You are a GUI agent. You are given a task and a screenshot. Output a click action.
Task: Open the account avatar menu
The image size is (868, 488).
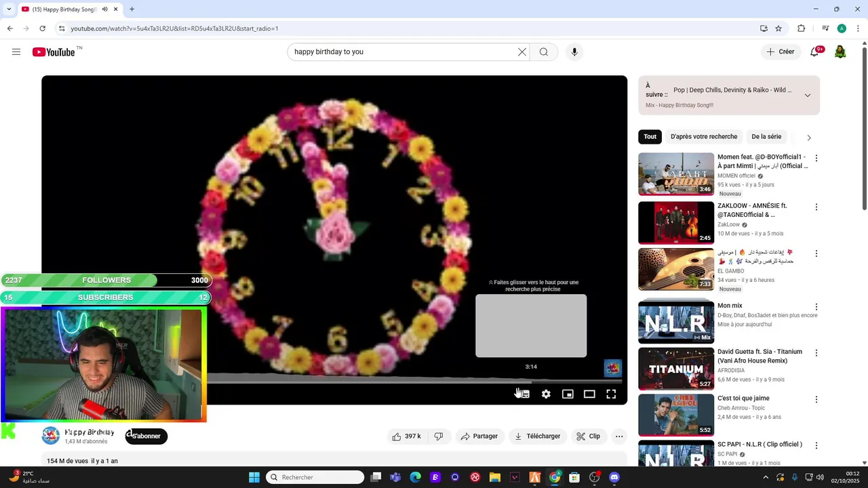coord(840,52)
